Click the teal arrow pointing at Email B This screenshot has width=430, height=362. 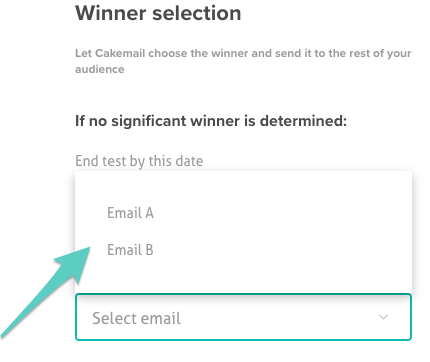pyautogui.click(x=47, y=292)
